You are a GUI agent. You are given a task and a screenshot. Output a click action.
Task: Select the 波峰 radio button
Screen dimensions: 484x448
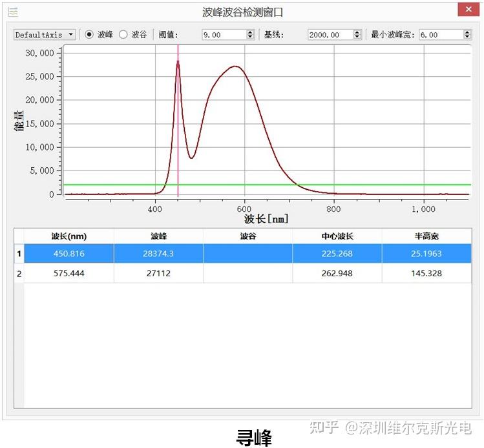(x=89, y=34)
